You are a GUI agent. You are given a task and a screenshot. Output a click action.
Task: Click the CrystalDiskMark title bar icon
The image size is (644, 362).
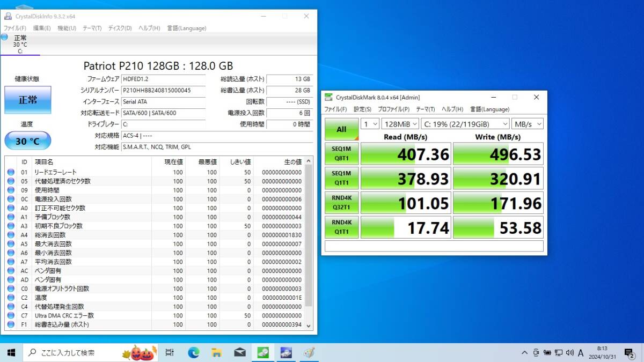329,97
